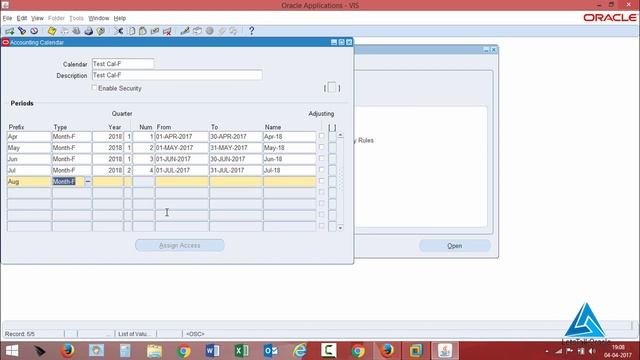The width and height of the screenshot is (640, 360).
Task: Select the '31-MAY-2017' To cell
Action: click(236, 148)
